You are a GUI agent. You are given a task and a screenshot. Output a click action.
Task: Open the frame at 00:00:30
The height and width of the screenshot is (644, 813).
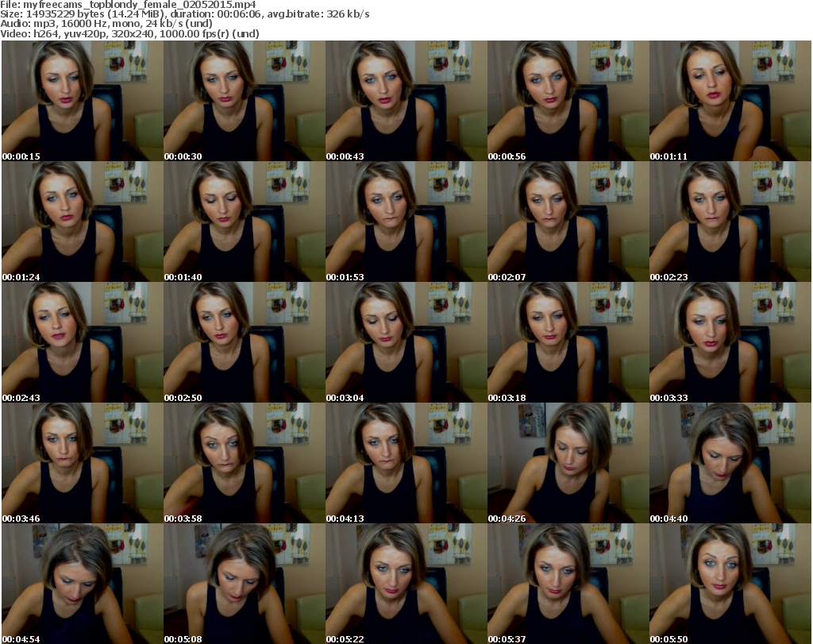click(245, 101)
